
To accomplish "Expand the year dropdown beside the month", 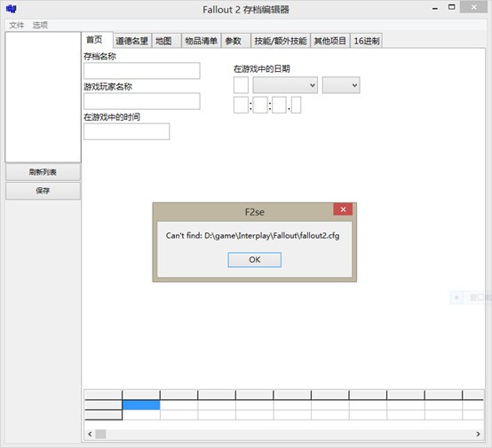I will [x=341, y=85].
